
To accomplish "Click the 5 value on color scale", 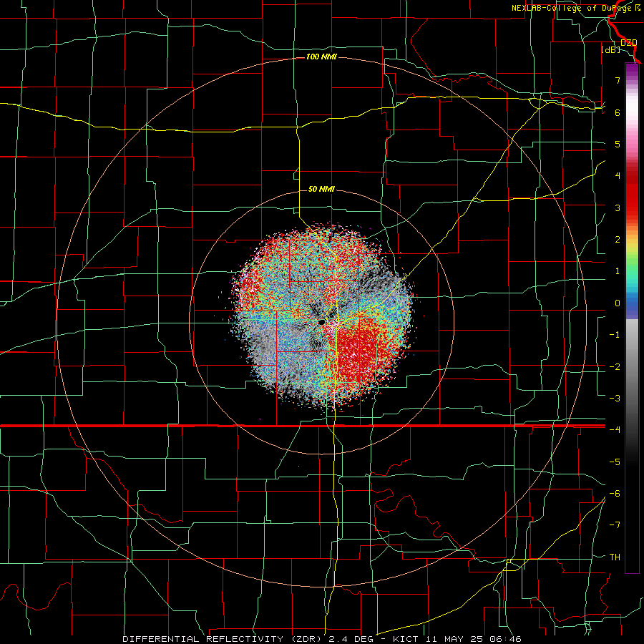I will 618,144.
